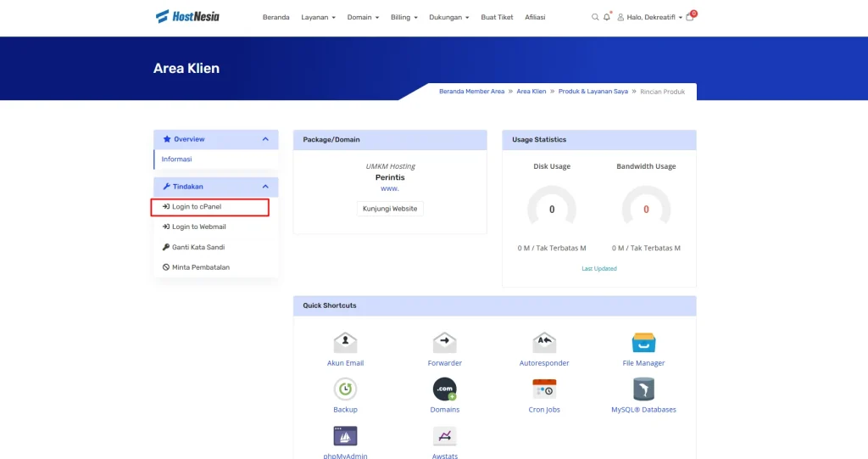
Task: Click the Disk Usage gauge
Action: (x=552, y=206)
